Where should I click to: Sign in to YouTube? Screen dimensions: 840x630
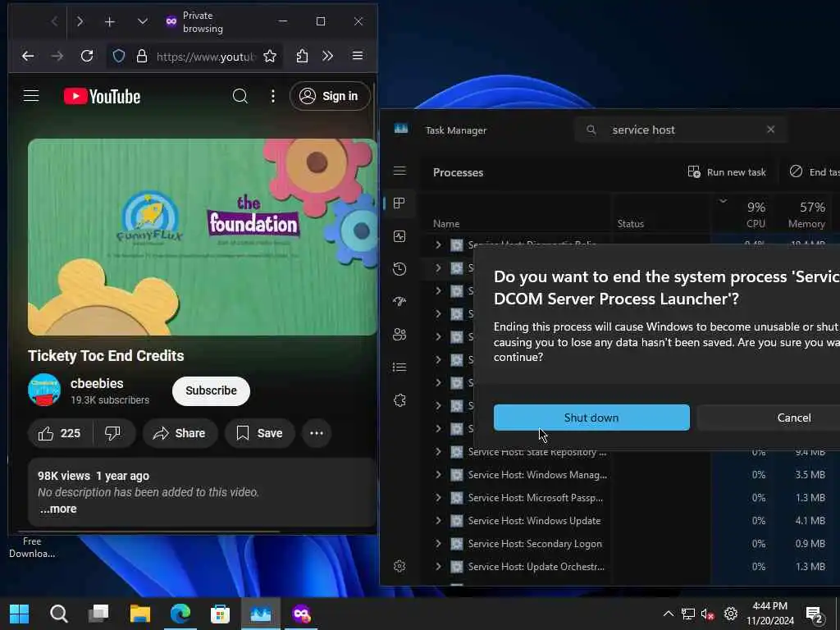pyautogui.click(x=330, y=96)
